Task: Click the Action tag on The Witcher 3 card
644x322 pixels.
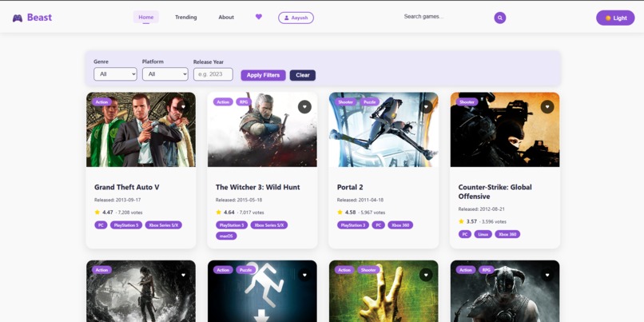Action: [223, 101]
